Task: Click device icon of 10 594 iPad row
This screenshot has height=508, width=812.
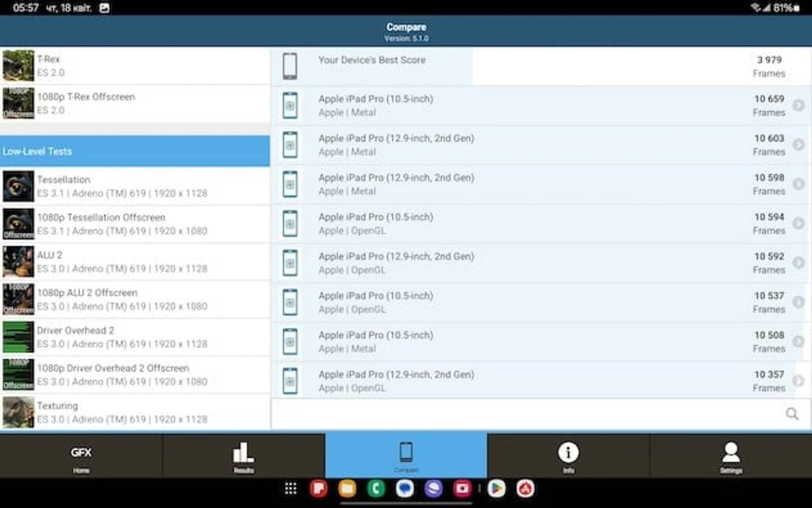Action: (x=290, y=223)
